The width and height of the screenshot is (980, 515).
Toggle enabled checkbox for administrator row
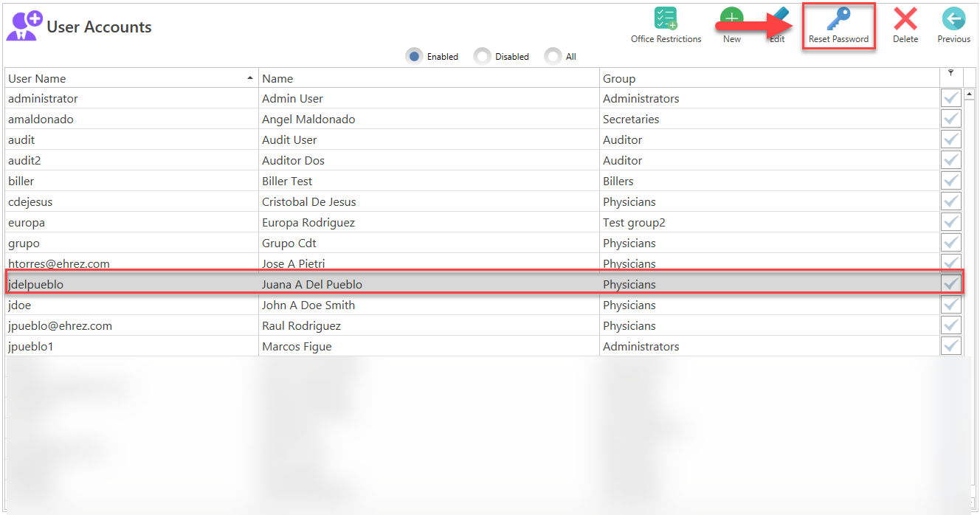click(951, 98)
